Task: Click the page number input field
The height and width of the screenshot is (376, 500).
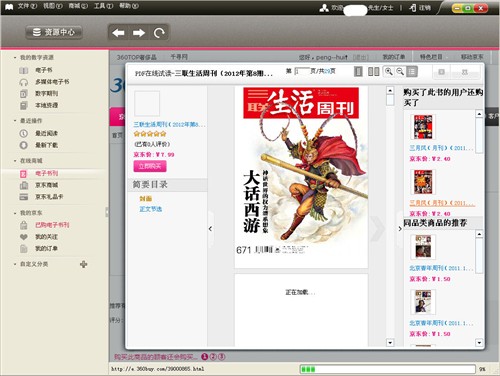Action: (302, 71)
